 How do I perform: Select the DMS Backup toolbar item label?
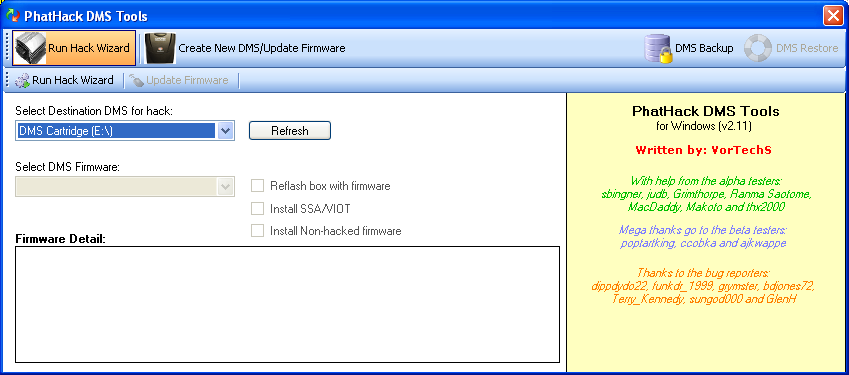(x=704, y=48)
